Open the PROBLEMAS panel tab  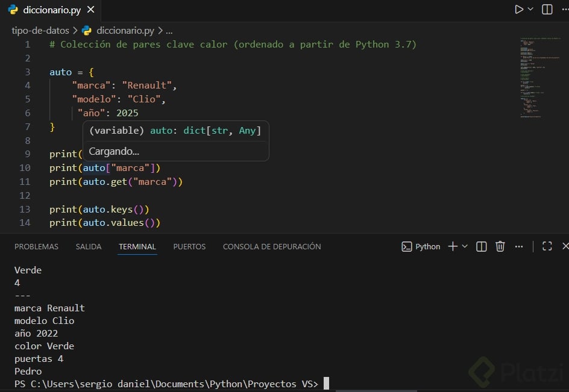[36, 246]
